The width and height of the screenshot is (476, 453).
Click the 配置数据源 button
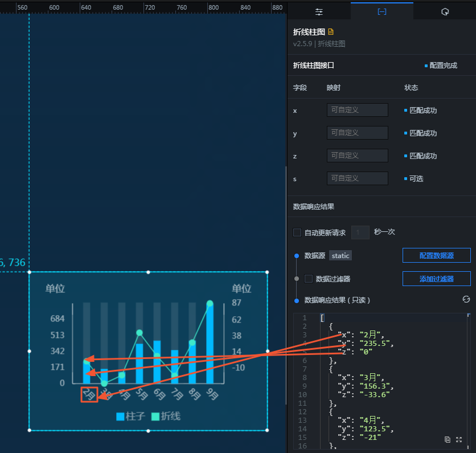[x=437, y=255]
